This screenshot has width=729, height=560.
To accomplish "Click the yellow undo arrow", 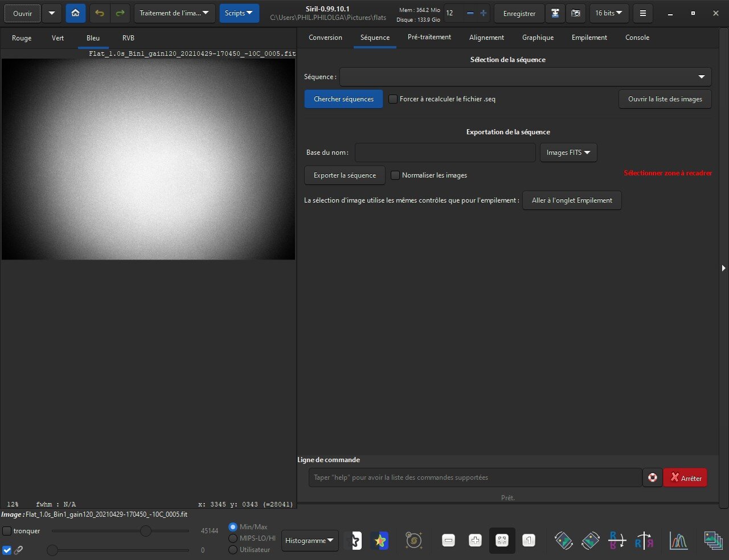I will click(x=100, y=13).
